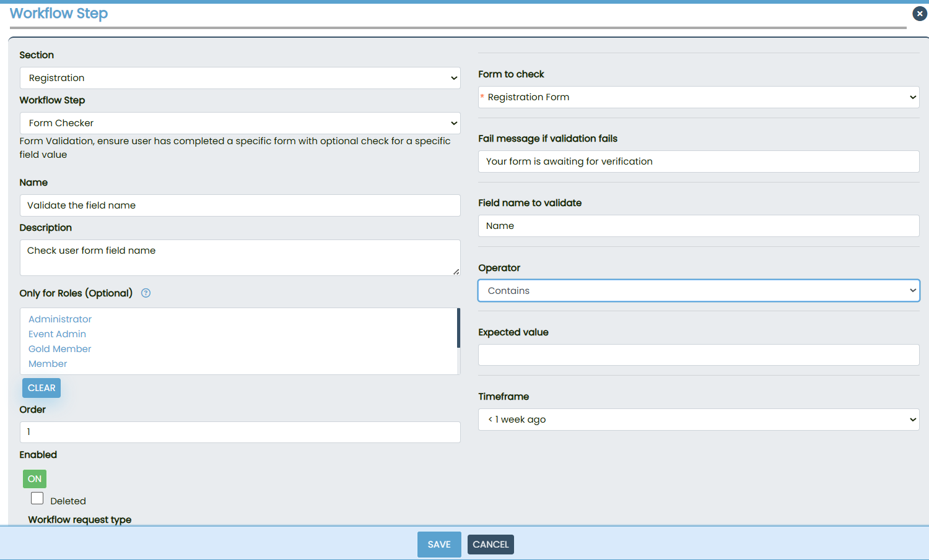Screen dimensions: 929x560
Task: Open the Timeframe dropdown
Action: tap(698, 420)
